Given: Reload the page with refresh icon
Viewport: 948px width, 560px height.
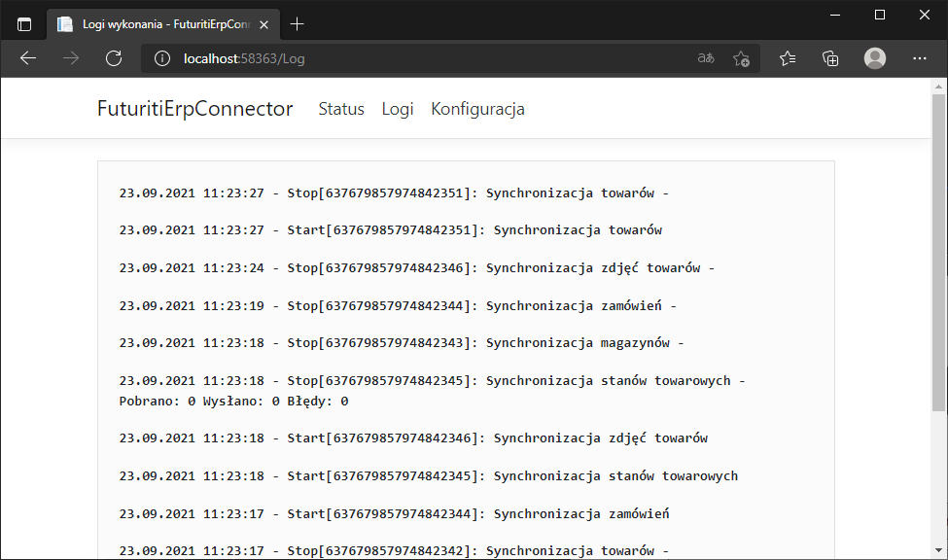Looking at the screenshot, I should point(114,58).
